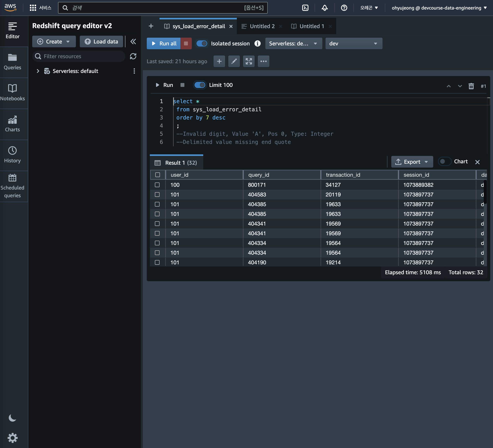Switch to the Untitled 1 tab

(x=312, y=26)
